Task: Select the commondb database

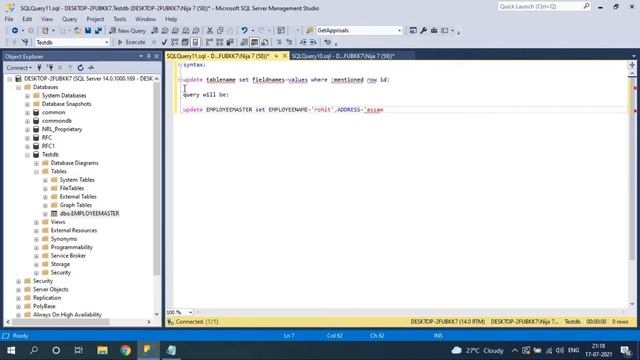Action: (x=57, y=121)
